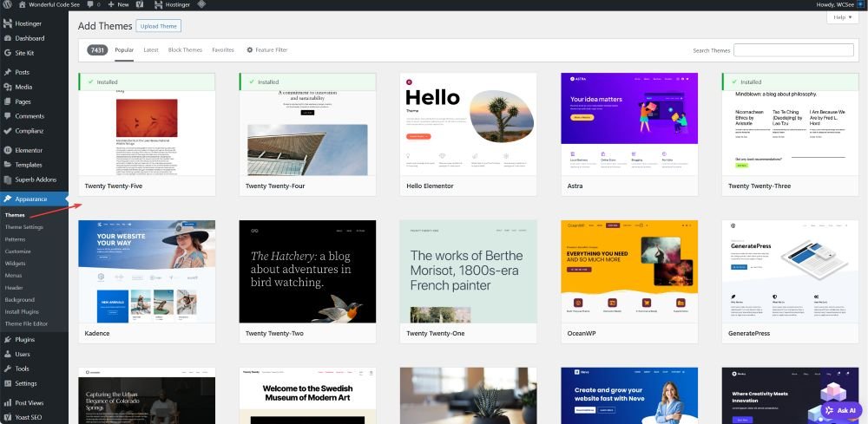
Task: Visit site via home icon Wonderful Code See
Action: 48,4
